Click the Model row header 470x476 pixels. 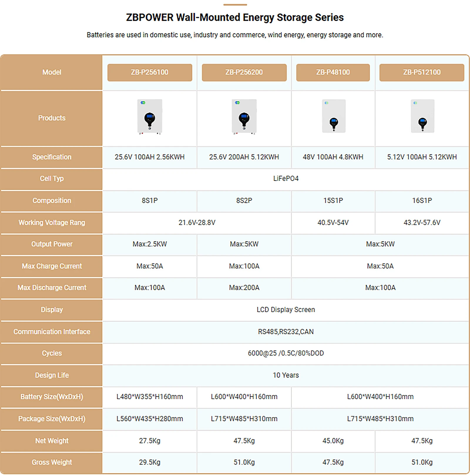coord(51,72)
